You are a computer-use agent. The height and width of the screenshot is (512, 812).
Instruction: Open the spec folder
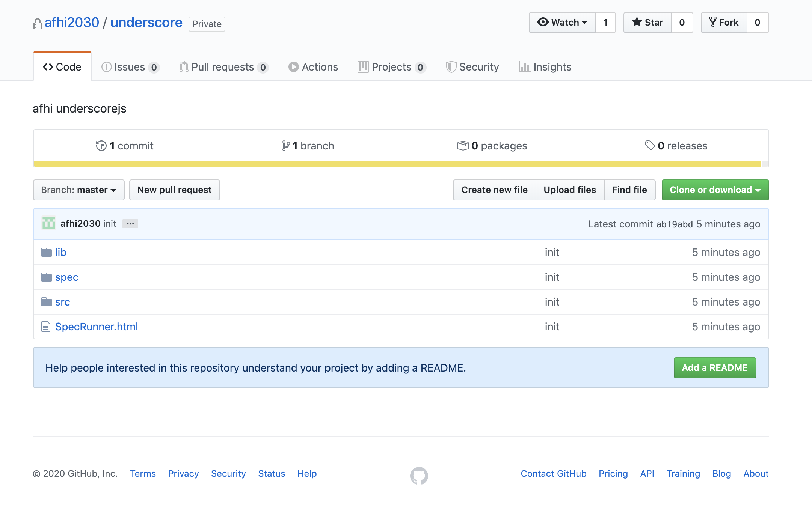pos(67,277)
